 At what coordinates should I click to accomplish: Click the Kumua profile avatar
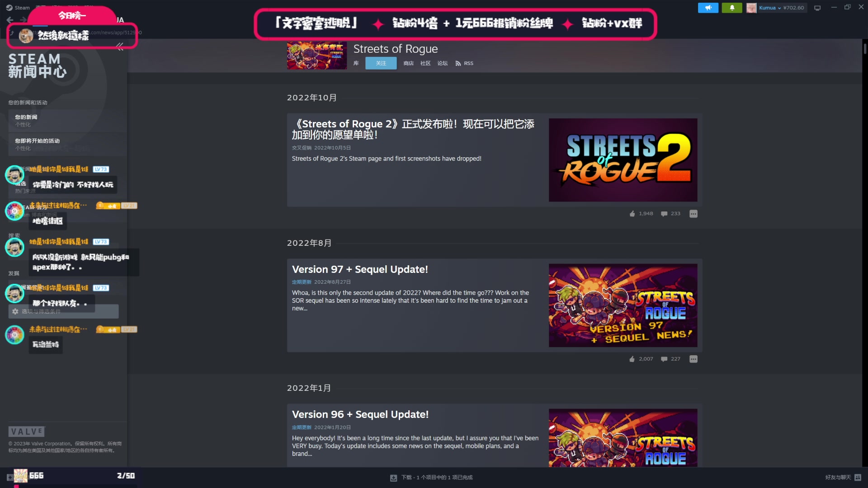(751, 8)
